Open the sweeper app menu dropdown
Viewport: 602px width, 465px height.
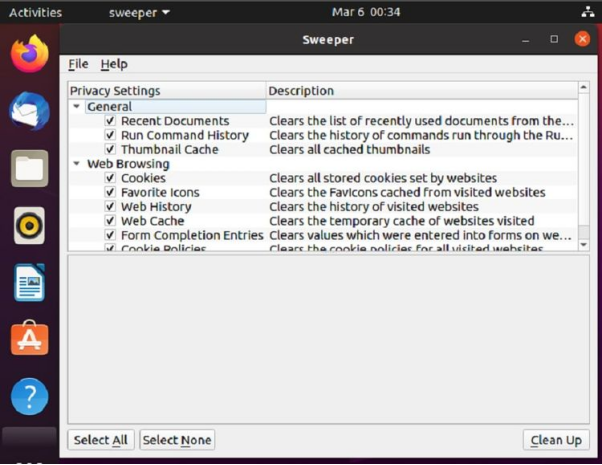pos(139,13)
